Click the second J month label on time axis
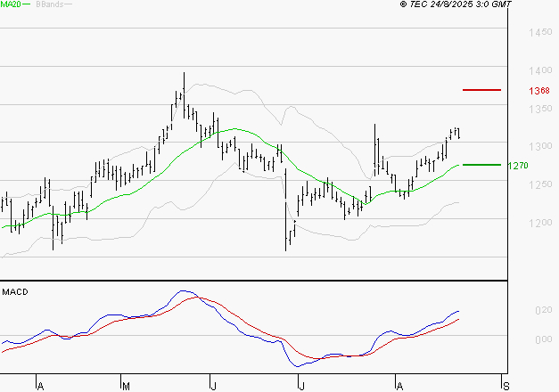Viewport: 559px width, 392px height. click(301, 387)
